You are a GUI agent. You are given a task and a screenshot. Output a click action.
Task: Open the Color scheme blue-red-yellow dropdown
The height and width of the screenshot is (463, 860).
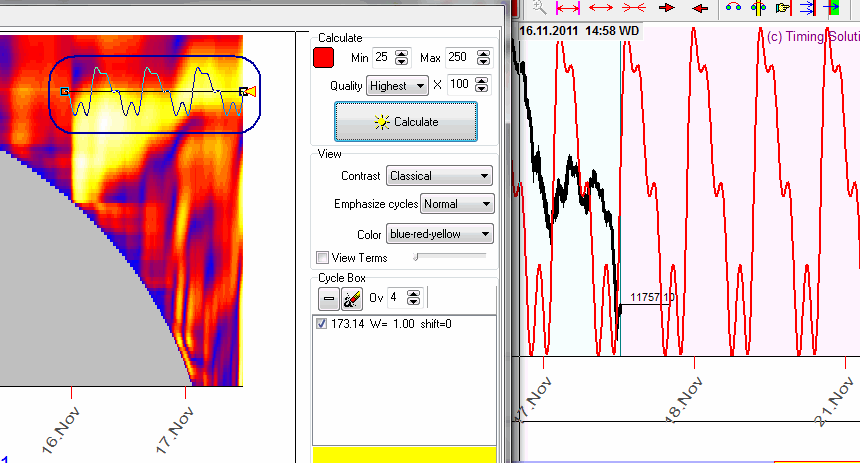[x=439, y=234]
